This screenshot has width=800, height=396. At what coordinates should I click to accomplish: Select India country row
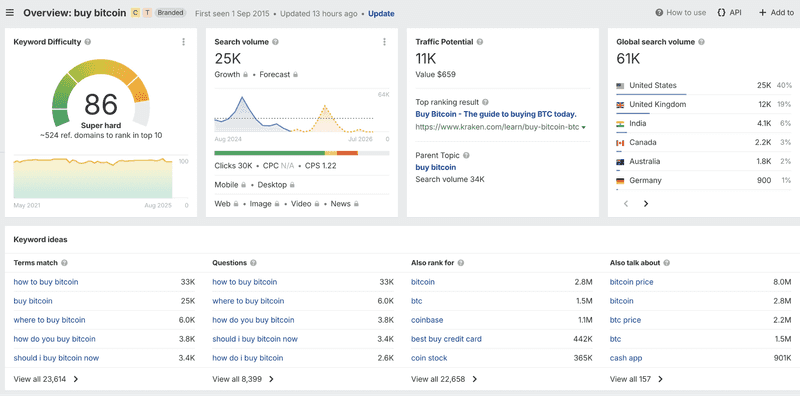tap(704, 123)
